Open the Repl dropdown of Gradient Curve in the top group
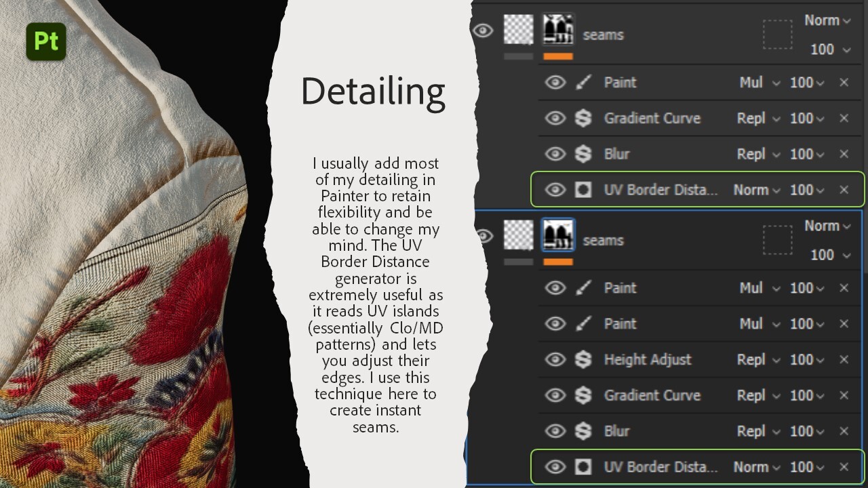Image resolution: width=868 pixels, height=488 pixels. pos(759,119)
